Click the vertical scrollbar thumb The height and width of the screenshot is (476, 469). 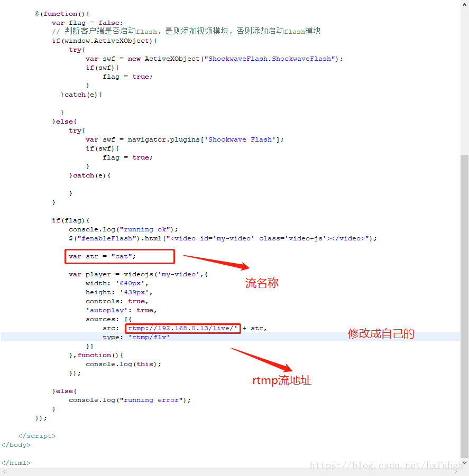pyautogui.click(x=464, y=306)
